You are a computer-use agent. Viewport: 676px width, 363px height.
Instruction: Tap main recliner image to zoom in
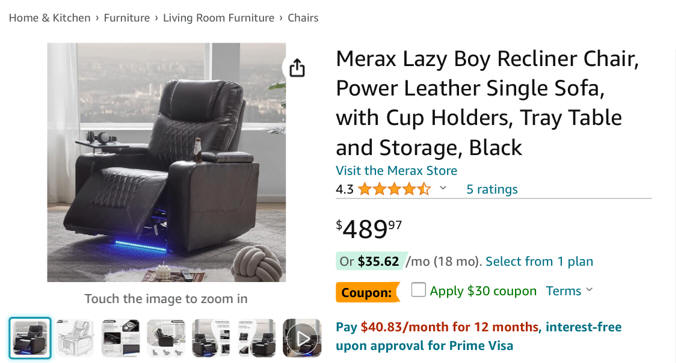[166, 162]
